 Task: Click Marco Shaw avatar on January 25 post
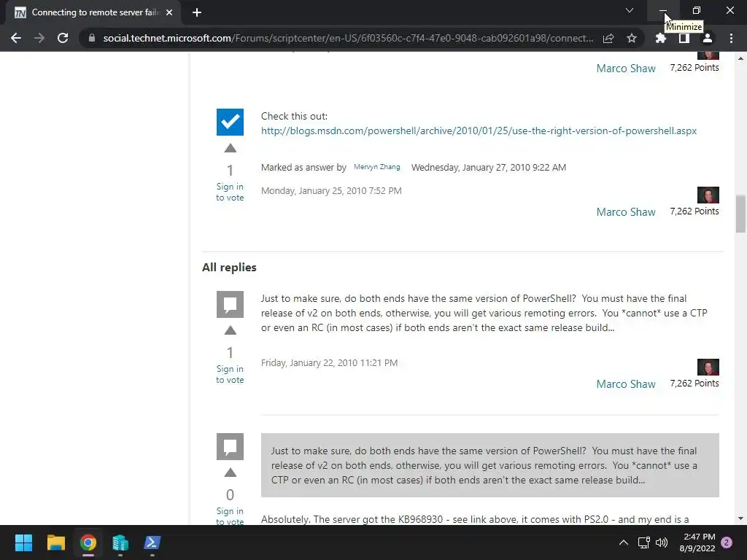[708, 195]
